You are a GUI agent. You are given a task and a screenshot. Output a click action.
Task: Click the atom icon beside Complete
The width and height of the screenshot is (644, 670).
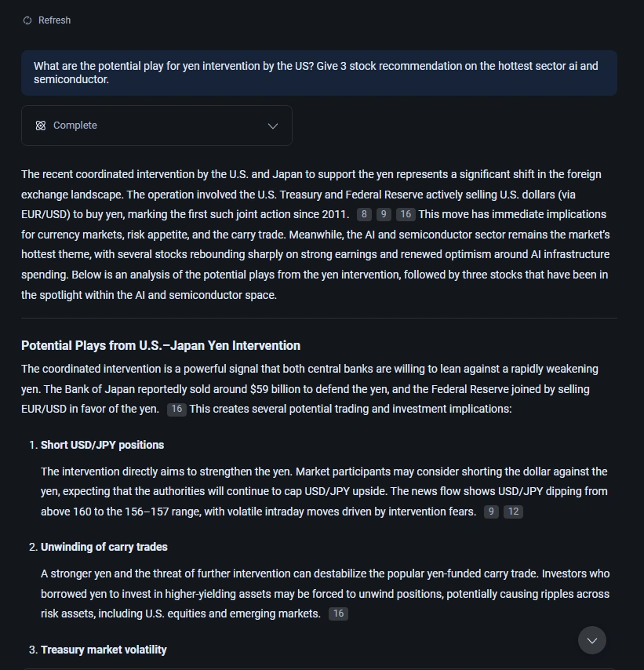click(x=41, y=126)
